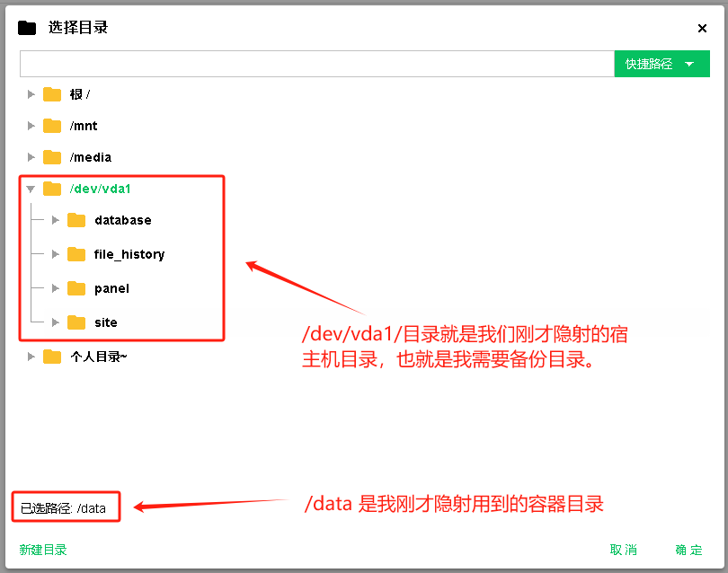Select the file_history folder label
The width and height of the screenshot is (728, 573).
pyautogui.click(x=129, y=254)
